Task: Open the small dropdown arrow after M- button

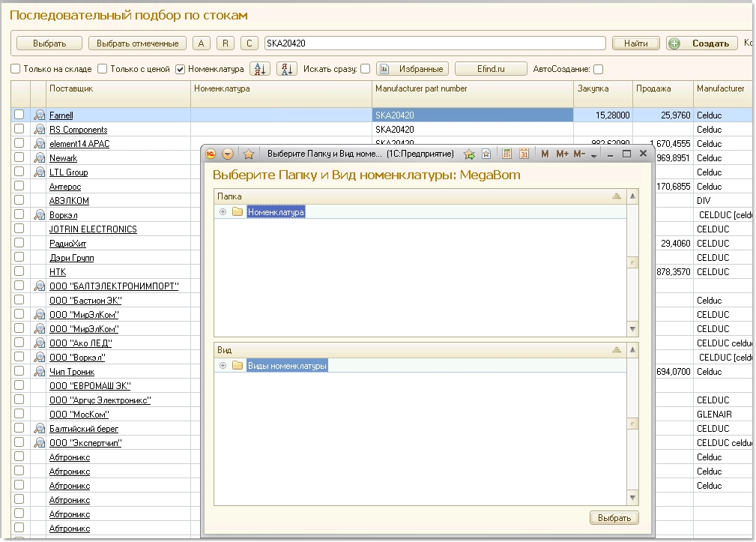Action: point(593,155)
